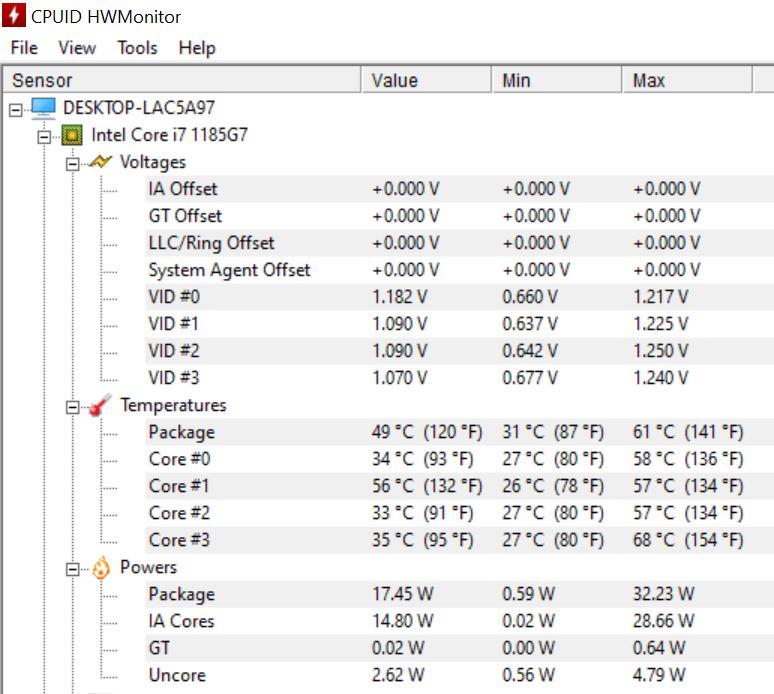
Task: Select the LLC/Ring Offset row
Action: tap(460, 243)
